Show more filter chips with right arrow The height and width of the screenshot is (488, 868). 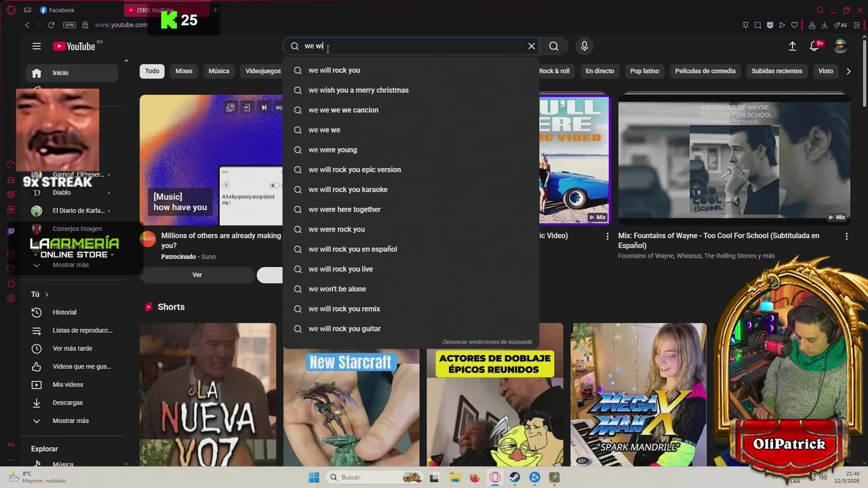point(848,71)
